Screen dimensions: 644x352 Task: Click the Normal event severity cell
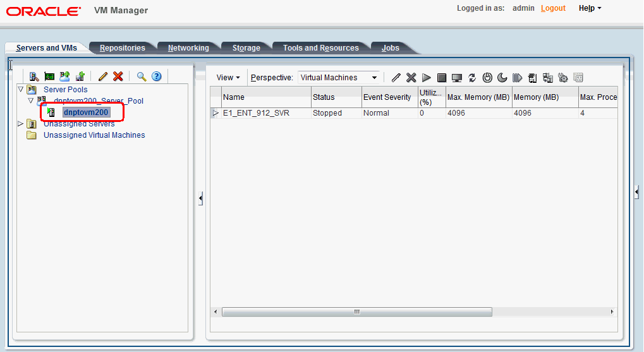pyautogui.click(x=390, y=113)
